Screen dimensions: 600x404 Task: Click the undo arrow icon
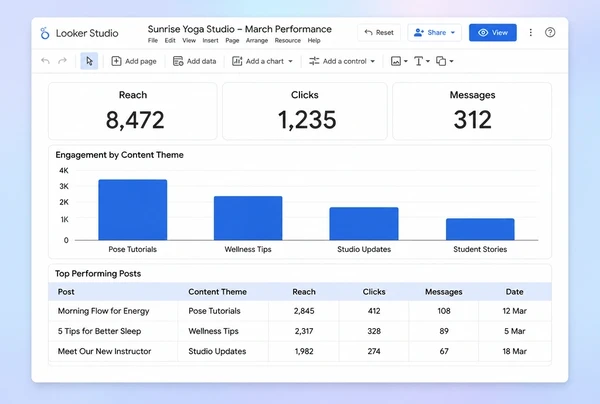45,61
